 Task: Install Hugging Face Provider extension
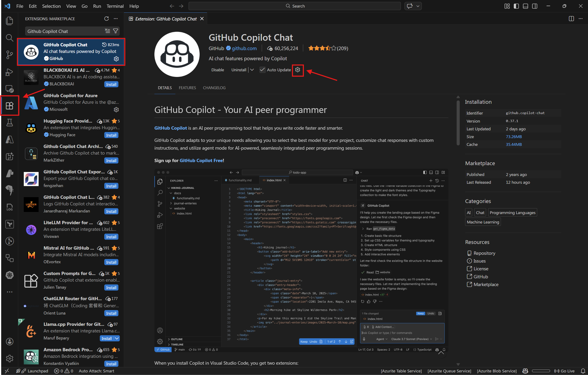coord(111,135)
